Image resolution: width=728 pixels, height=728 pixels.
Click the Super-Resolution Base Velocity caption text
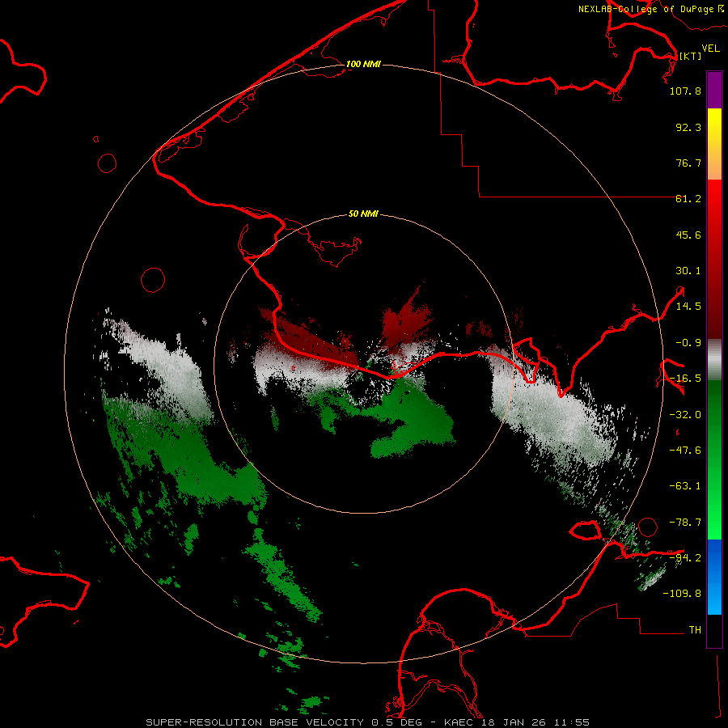pos(368,722)
